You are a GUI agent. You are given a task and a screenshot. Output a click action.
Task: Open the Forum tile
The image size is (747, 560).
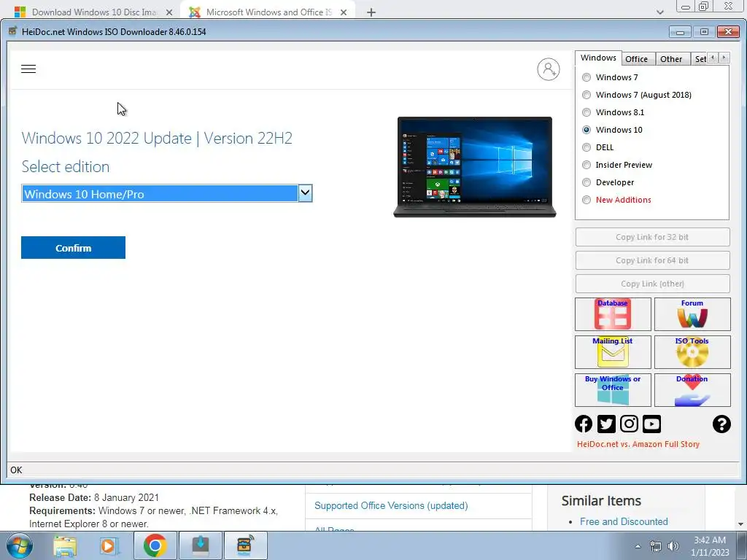coord(692,314)
